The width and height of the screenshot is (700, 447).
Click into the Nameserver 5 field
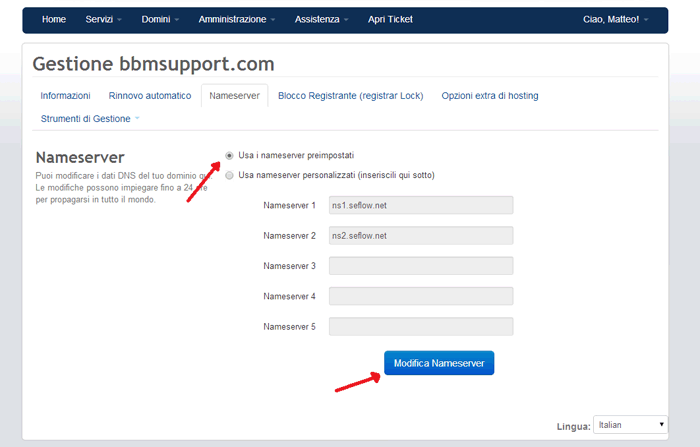coord(420,327)
